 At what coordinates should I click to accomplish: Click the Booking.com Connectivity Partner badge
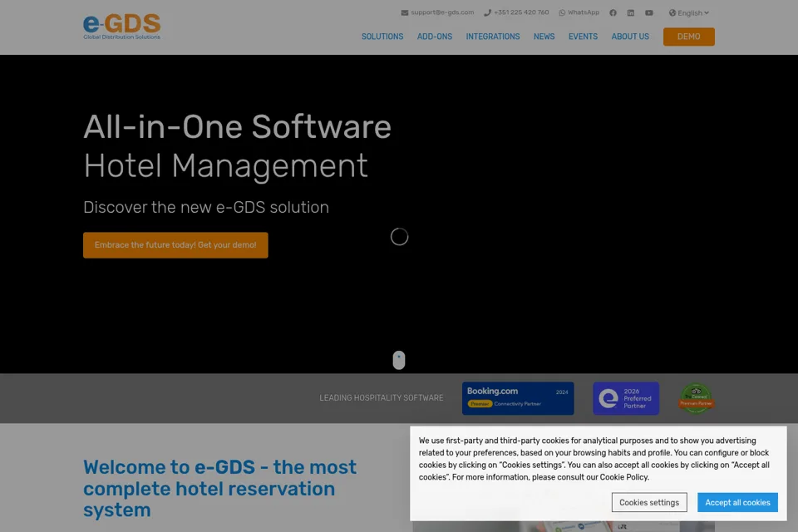pyautogui.click(x=518, y=398)
